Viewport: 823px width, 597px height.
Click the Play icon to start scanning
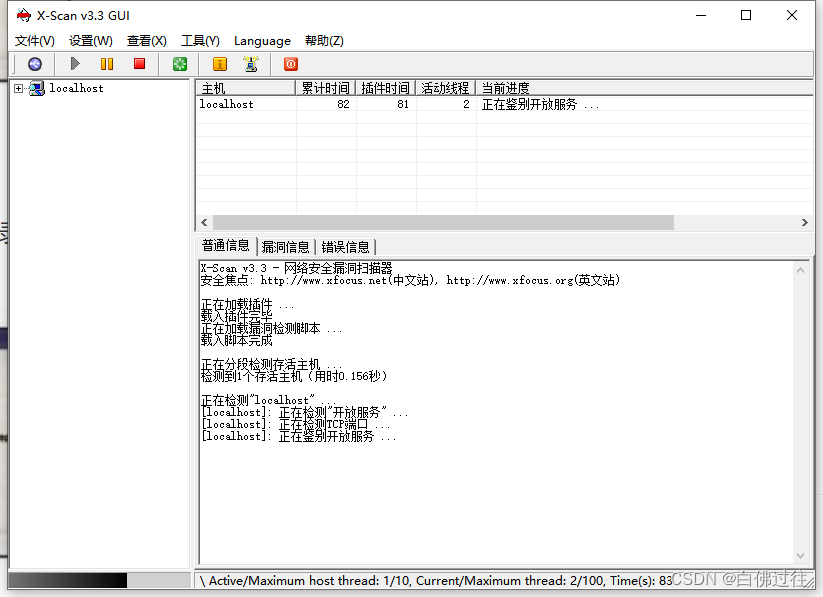[x=74, y=64]
